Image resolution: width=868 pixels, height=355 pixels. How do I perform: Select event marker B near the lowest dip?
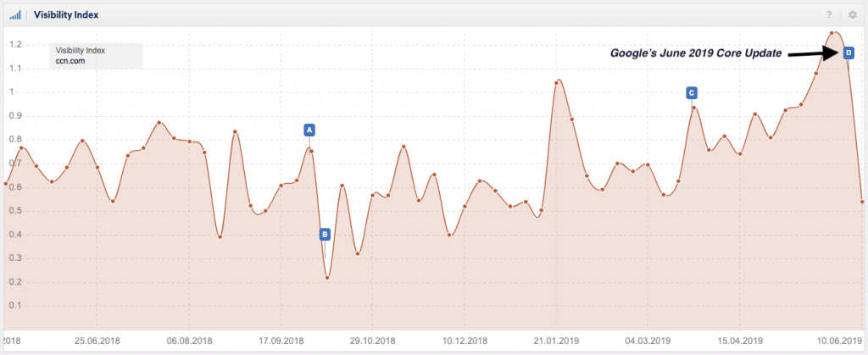(x=325, y=234)
